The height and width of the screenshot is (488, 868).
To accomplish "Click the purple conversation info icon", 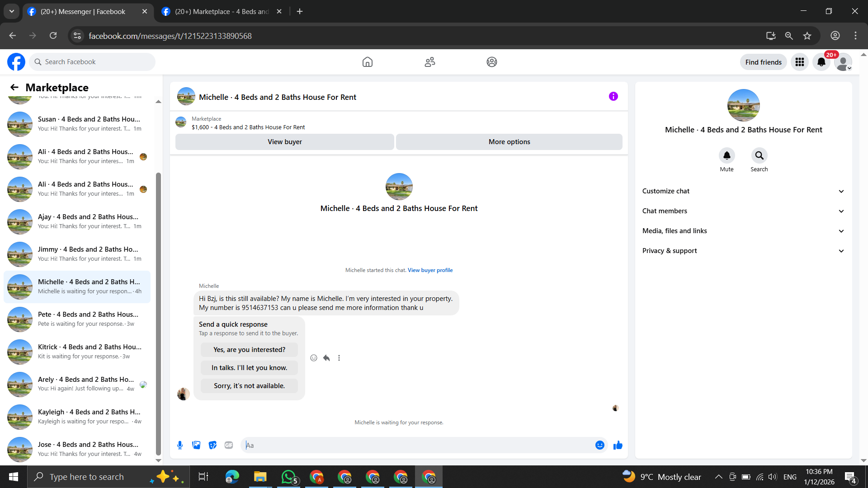I will (x=613, y=96).
